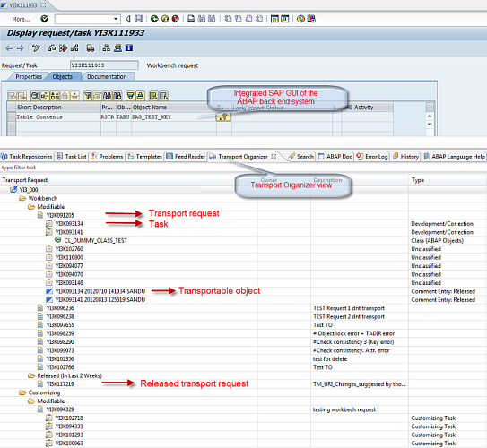Click the Create New Session icon
487x448 pixels.
pyautogui.click(x=274, y=19)
